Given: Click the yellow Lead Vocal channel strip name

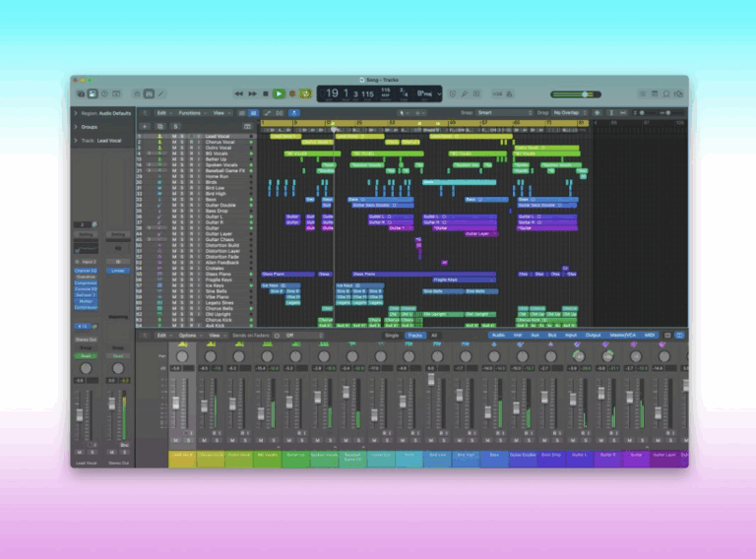Looking at the screenshot, I should (x=182, y=459).
